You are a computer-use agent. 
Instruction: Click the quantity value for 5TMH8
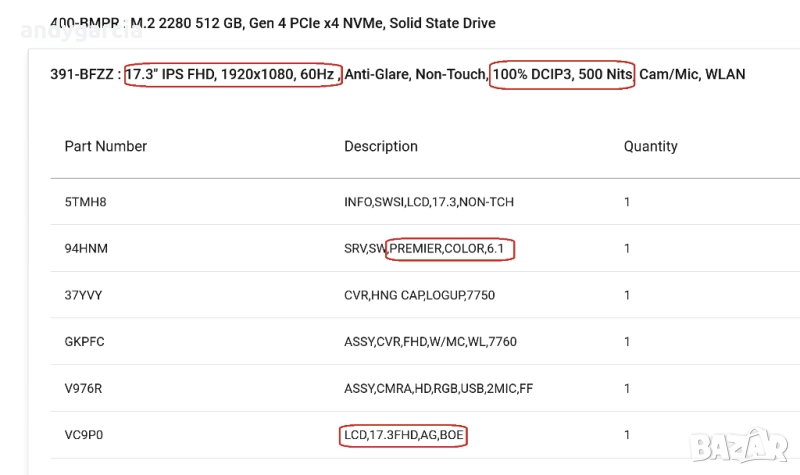coord(627,202)
